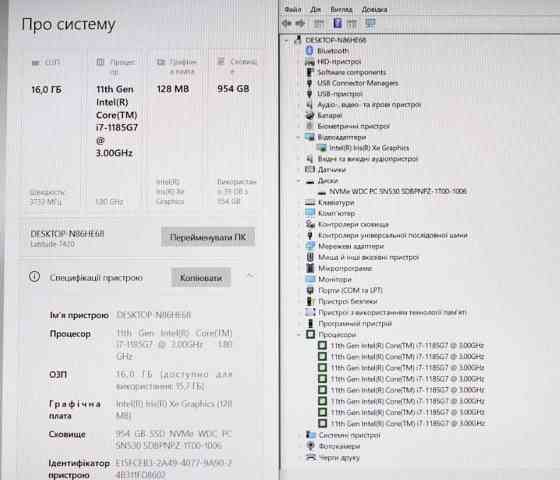Click the Черги друку printer icon

click(x=311, y=457)
